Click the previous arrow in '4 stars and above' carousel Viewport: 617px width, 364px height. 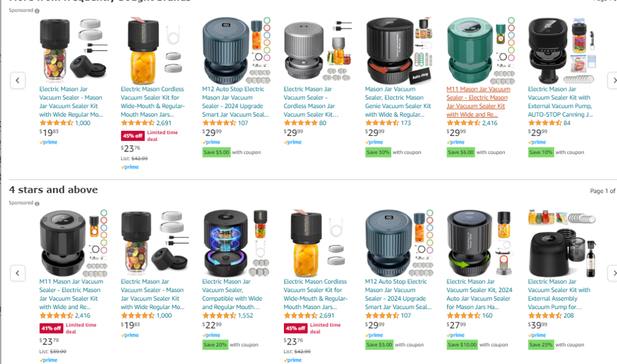tap(18, 273)
